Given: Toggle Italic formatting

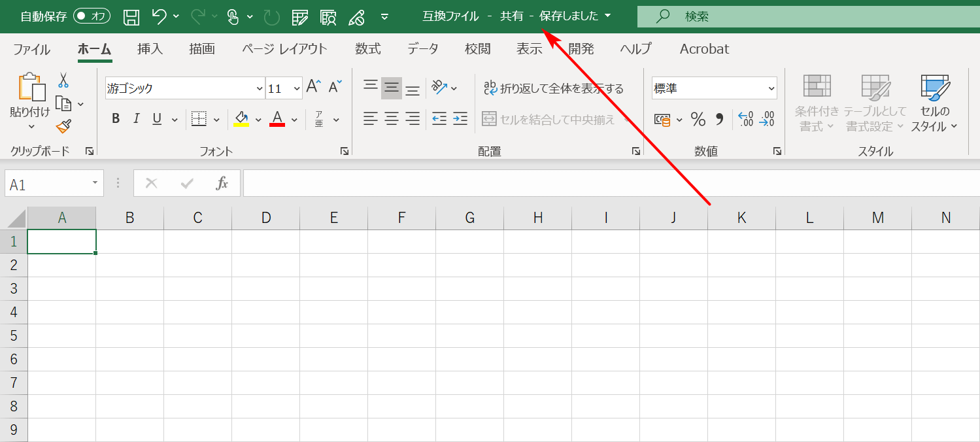Looking at the screenshot, I should [137, 118].
